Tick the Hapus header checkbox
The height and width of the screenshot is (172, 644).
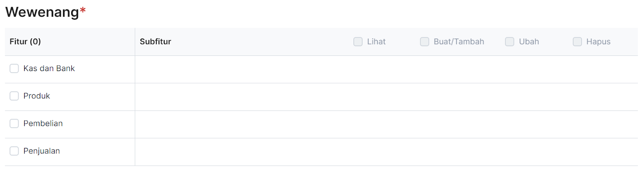point(577,42)
